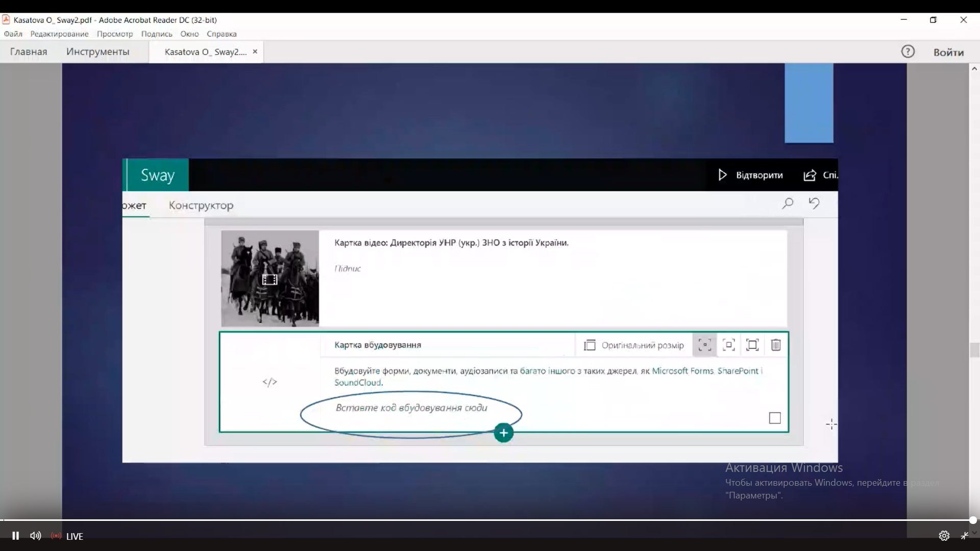Close the Kasatova O_ Sway2 document tab
This screenshot has height=551, width=980.
tap(255, 52)
